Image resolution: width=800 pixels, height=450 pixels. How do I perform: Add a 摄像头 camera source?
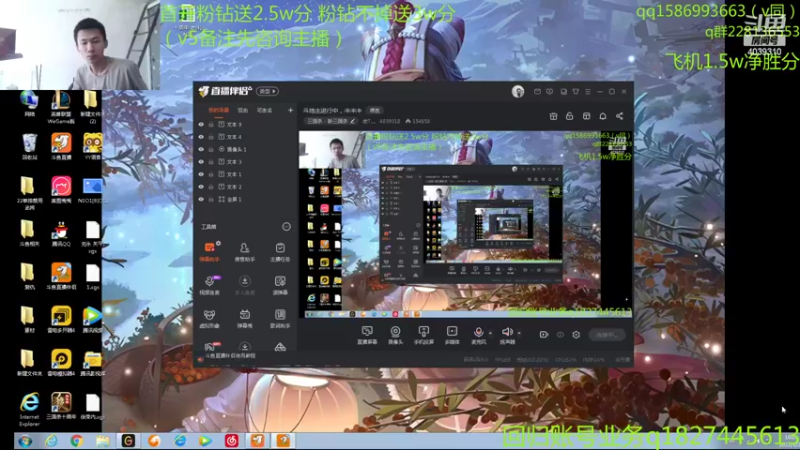(x=395, y=335)
